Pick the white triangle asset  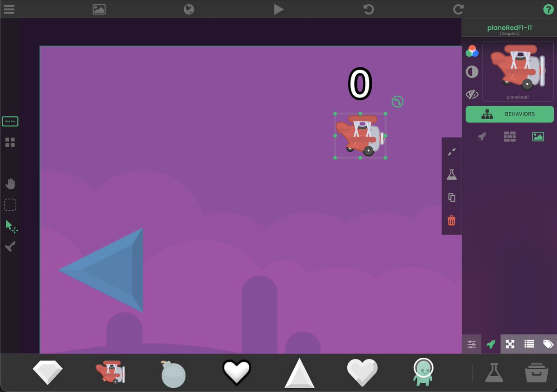click(299, 373)
